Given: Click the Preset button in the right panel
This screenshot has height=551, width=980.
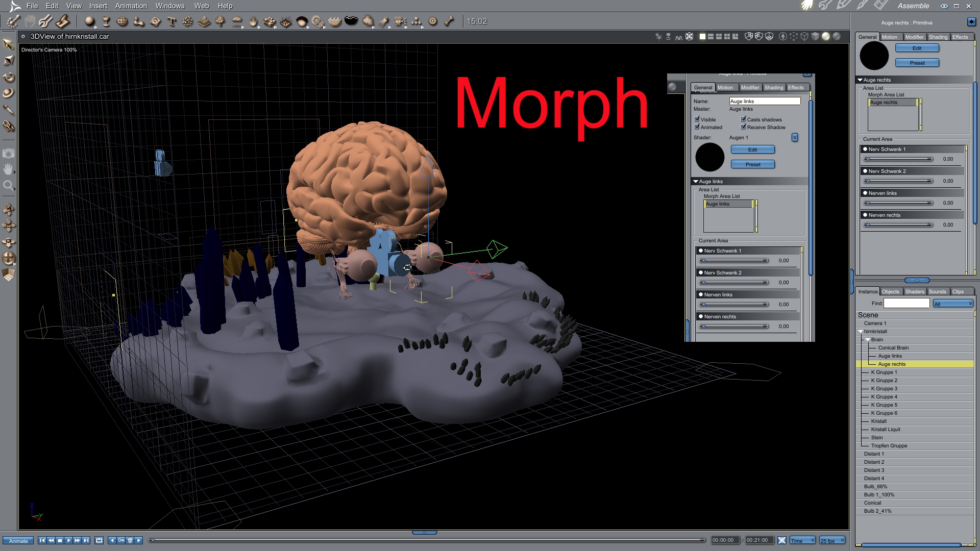Looking at the screenshot, I should click(917, 63).
